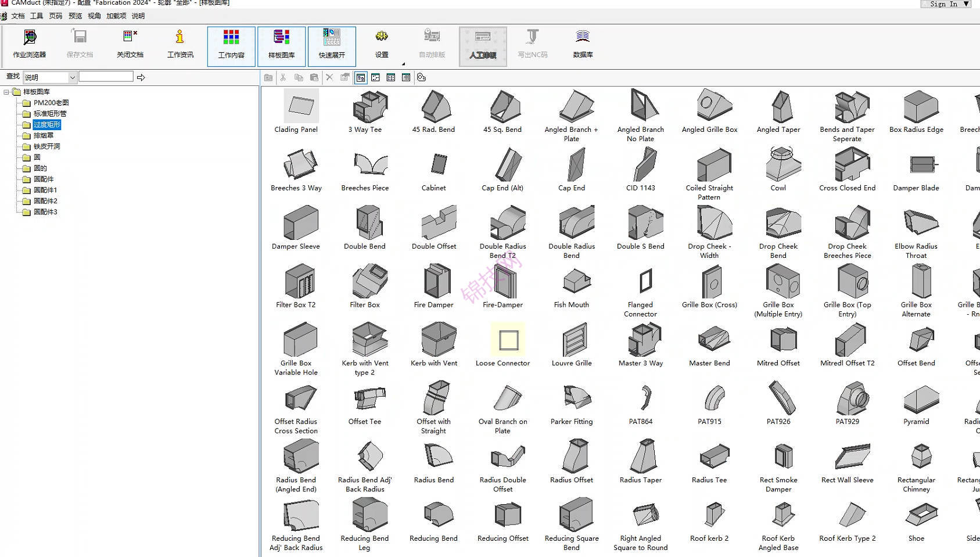This screenshot has width=980, height=557.
Task: Toggle the 快速展开 panel button
Action: point(332,46)
